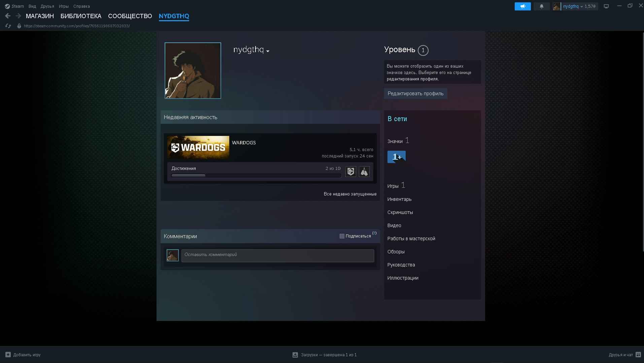Viewport: 644px width, 363px height.
Task: Open announcements via the megaphone button
Action: [x=522, y=6]
